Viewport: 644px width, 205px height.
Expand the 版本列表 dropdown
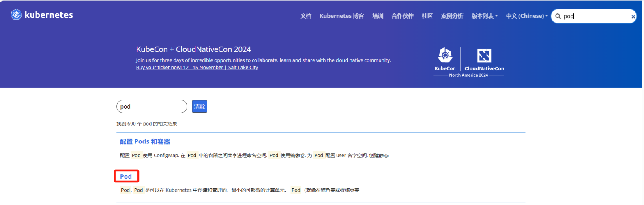point(484,16)
